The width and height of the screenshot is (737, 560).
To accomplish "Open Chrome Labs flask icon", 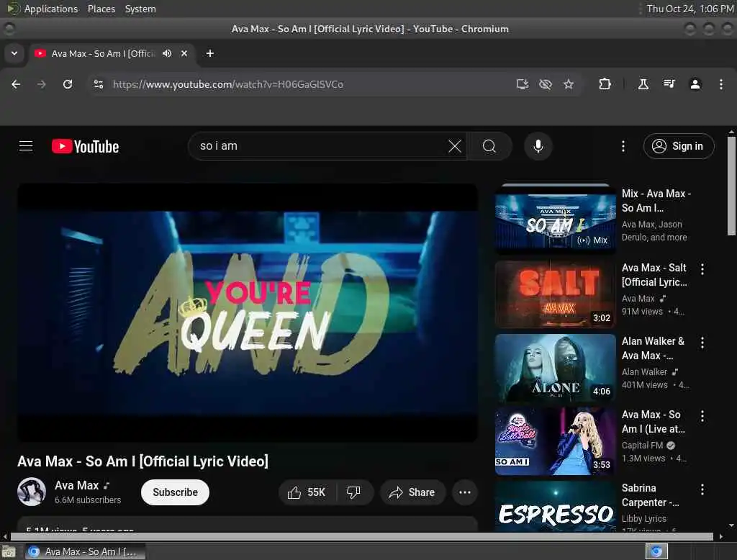I will pyautogui.click(x=643, y=84).
